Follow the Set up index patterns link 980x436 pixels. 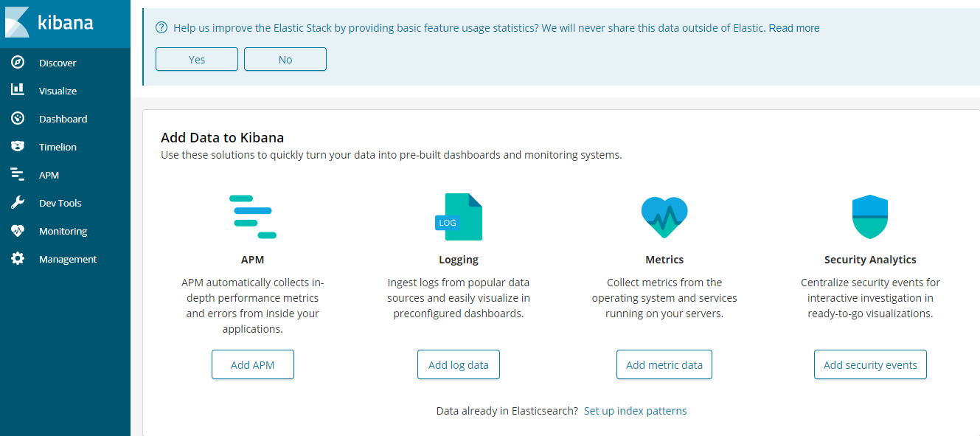tap(635, 411)
